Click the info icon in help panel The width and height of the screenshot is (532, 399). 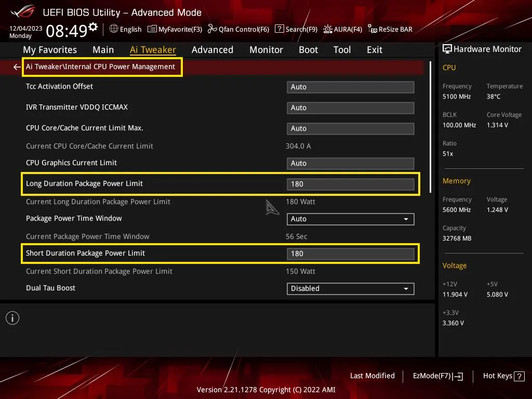pyautogui.click(x=12, y=318)
